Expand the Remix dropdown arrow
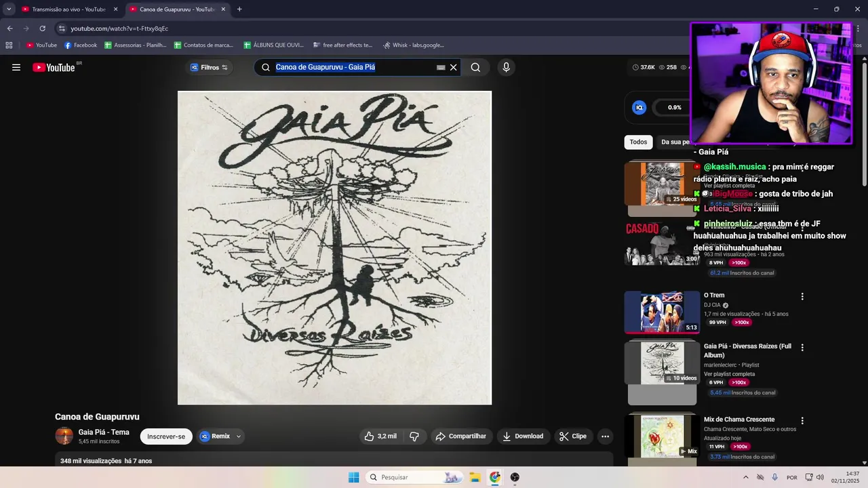This screenshot has height=488, width=868. click(x=239, y=436)
